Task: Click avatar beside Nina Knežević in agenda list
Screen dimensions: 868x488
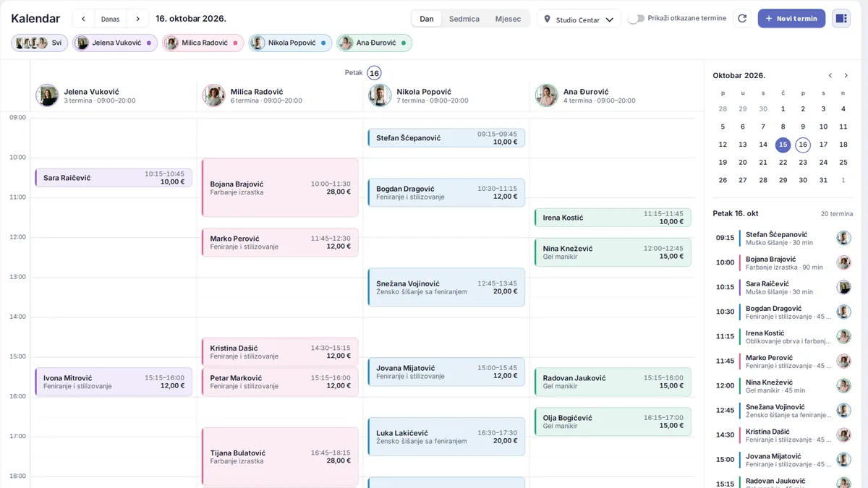Action: [843, 385]
